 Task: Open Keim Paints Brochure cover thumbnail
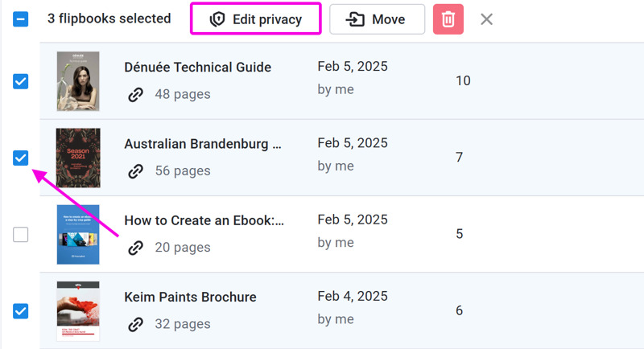point(78,311)
